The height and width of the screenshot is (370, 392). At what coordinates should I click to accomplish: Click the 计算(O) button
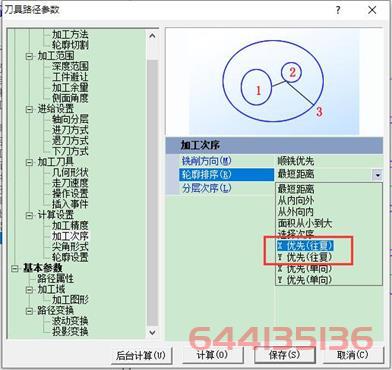coord(212,355)
